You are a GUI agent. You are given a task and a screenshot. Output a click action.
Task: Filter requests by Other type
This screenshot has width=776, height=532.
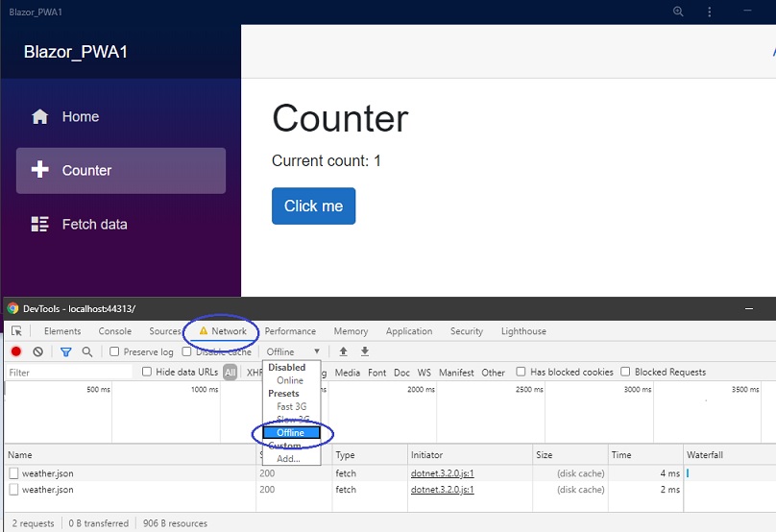pyautogui.click(x=494, y=373)
